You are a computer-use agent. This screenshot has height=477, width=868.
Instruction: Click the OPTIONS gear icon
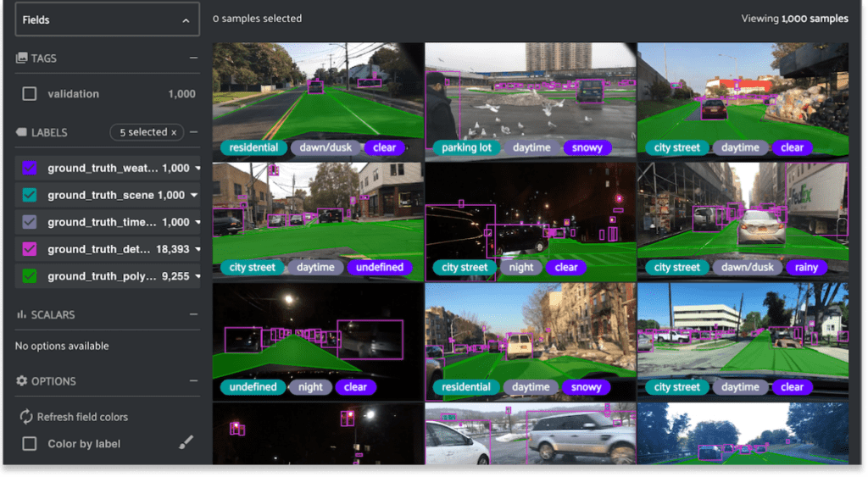pos(21,380)
